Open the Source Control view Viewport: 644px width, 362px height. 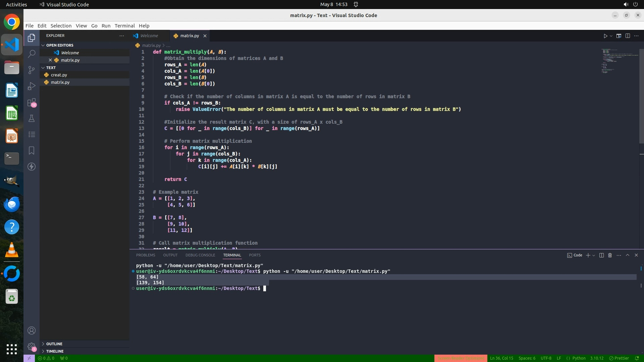click(32, 70)
